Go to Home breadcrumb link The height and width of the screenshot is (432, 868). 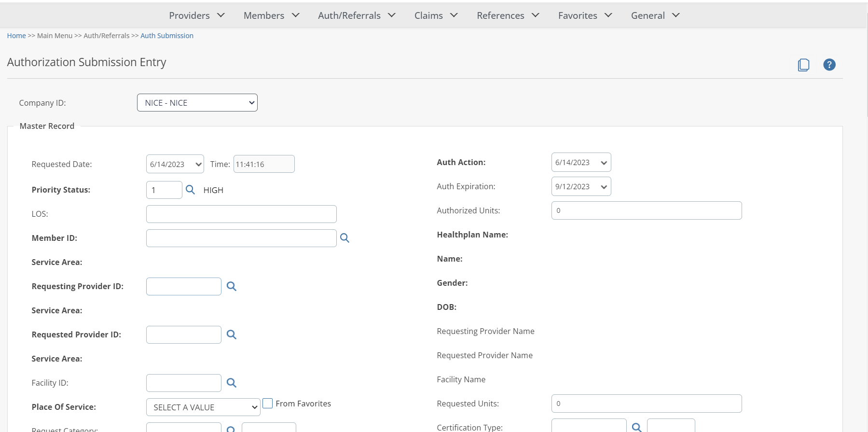point(16,36)
